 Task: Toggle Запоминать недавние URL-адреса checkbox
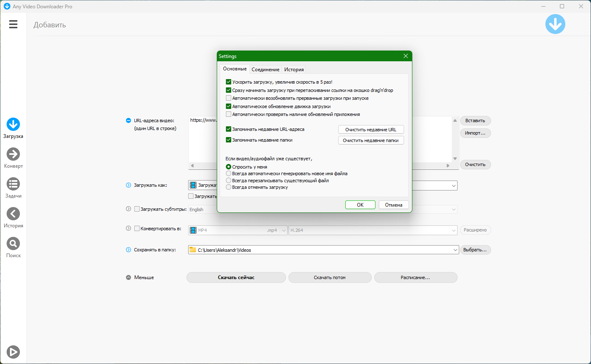click(228, 129)
